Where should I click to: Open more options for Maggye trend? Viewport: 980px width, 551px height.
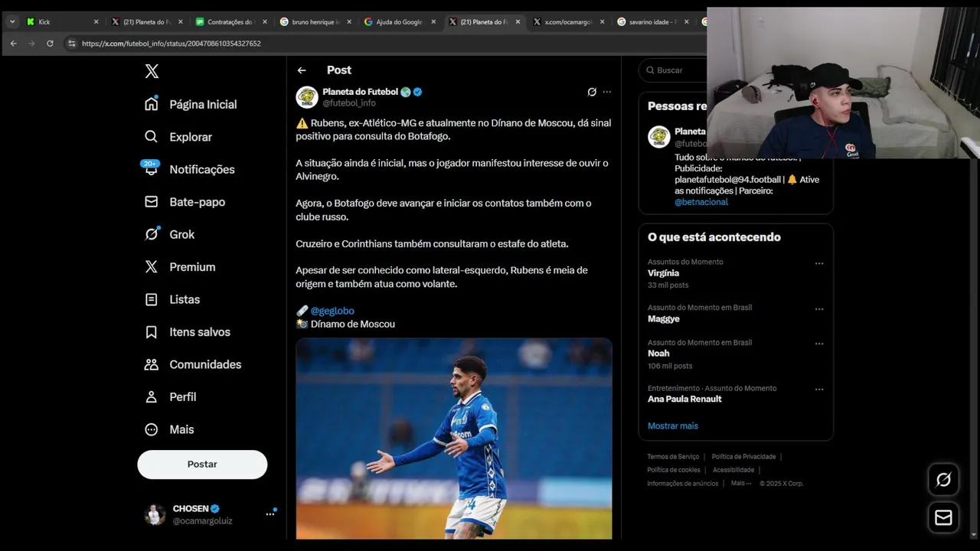coord(819,309)
